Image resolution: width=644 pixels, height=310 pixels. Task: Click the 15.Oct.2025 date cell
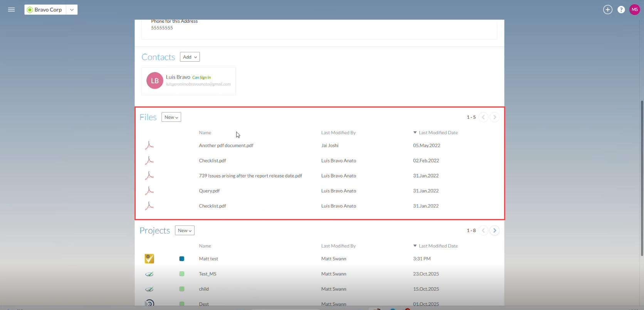click(426, 289)
